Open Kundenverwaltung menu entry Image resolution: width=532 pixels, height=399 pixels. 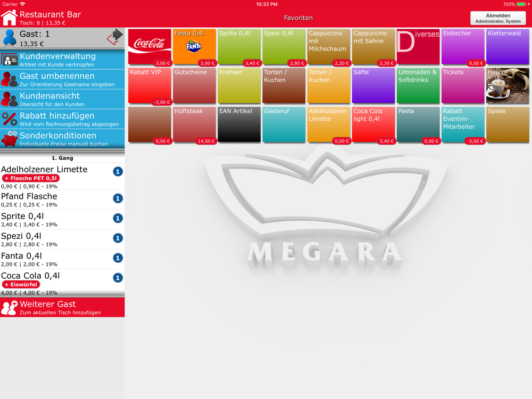tap(62, 60)
